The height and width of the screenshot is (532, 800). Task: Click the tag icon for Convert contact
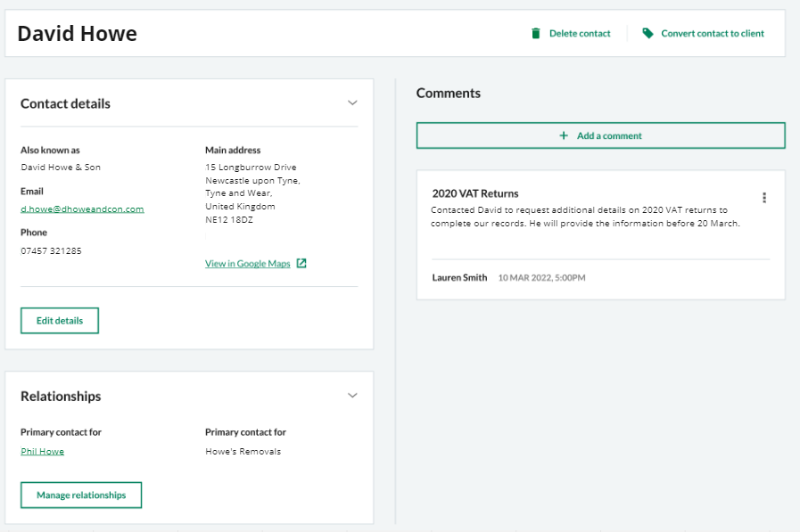click(648, 34)
